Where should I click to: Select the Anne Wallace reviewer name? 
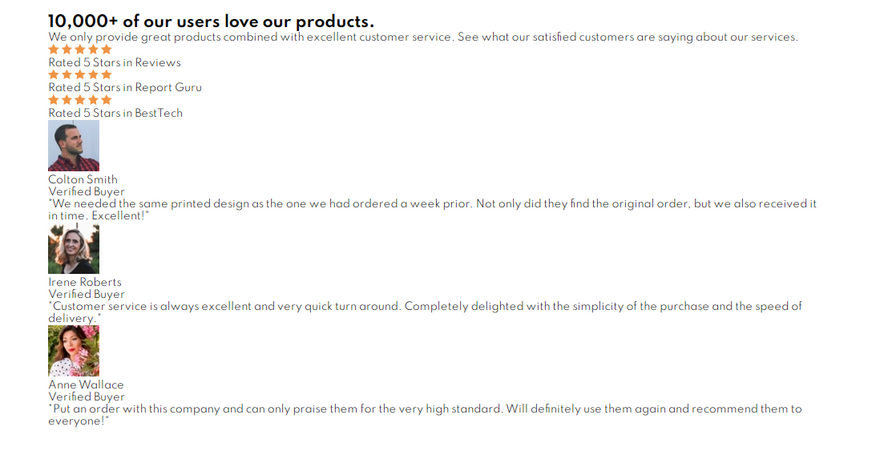click(86, 385)
